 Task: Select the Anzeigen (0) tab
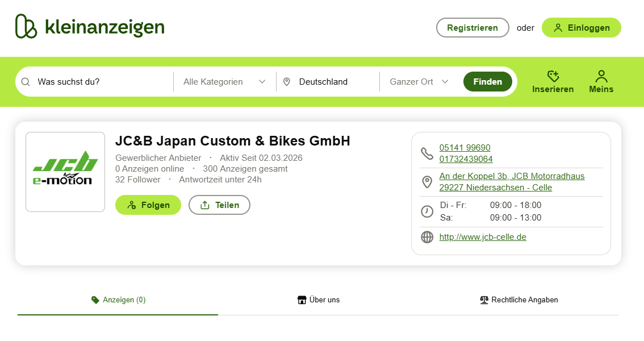point(118,300)
